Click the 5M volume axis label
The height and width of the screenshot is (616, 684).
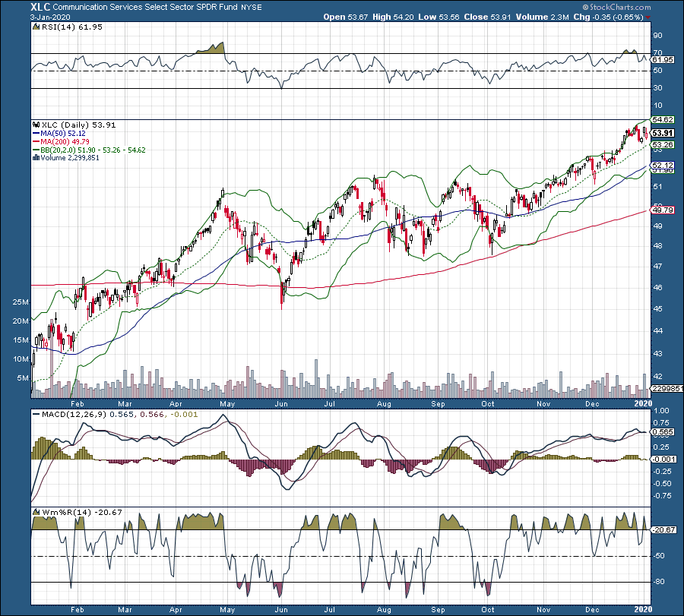23,378
